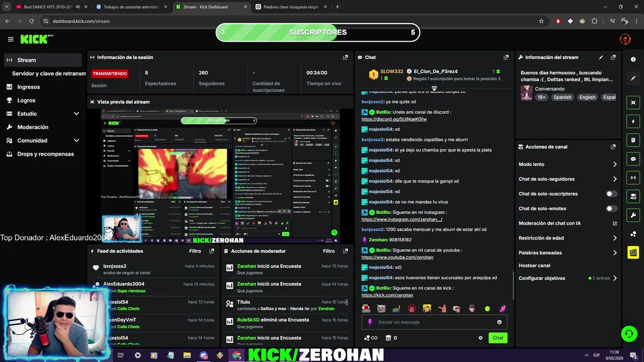This screenshot has width=644, height=362.
Task: Click the green Chat send button
Action: click(498, 338)
